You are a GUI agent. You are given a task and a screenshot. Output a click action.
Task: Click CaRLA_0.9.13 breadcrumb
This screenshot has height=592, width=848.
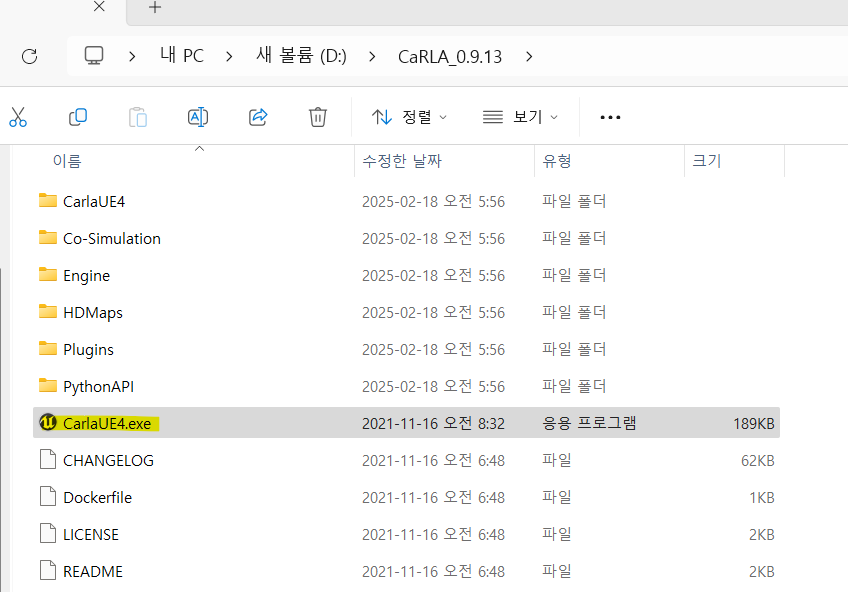point(450,57)
